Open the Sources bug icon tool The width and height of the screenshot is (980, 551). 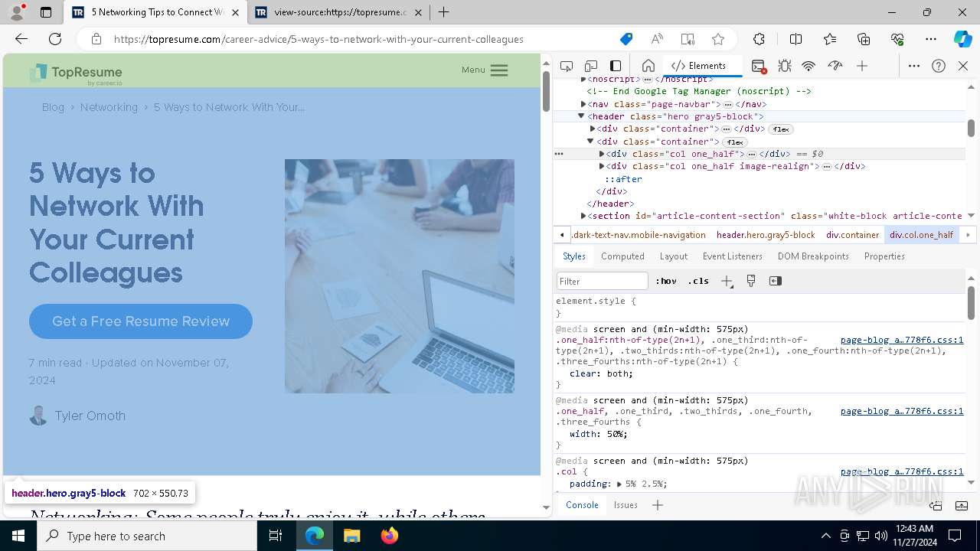coord(784,66)
